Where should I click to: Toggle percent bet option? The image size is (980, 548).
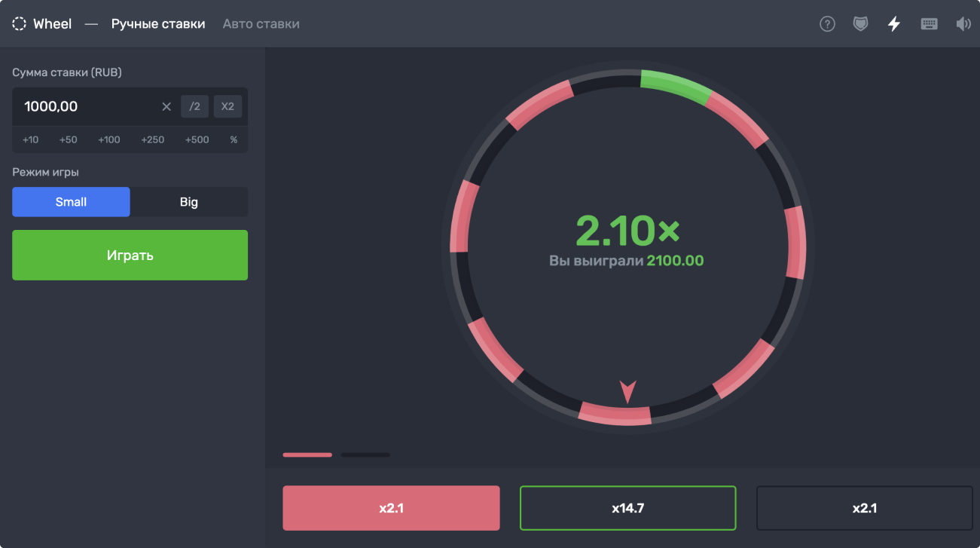click(234, 139)
